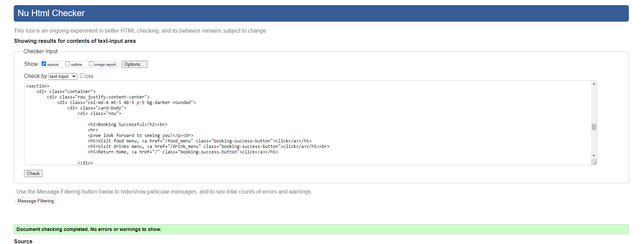Click the Showing results for text-input heading
The height and width of the screenshot is (244, 644).
point(75,41)
